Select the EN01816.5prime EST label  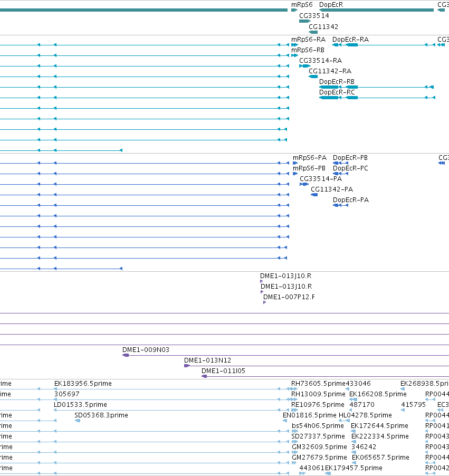coord(309,415)
